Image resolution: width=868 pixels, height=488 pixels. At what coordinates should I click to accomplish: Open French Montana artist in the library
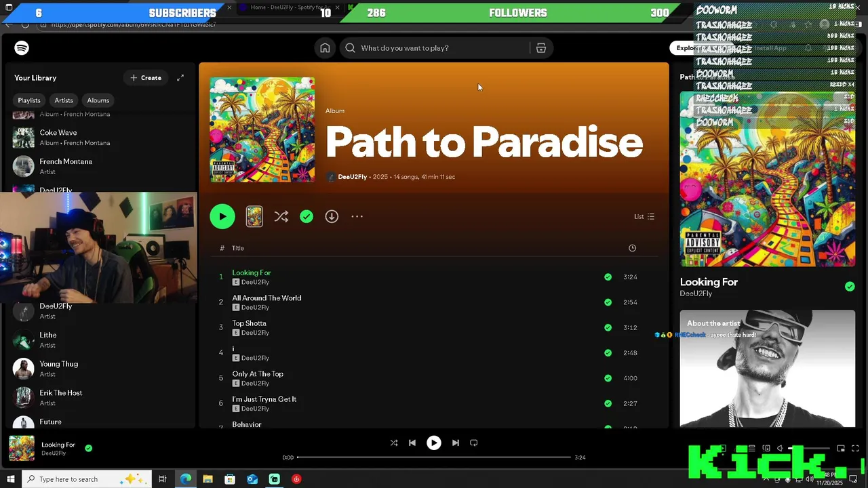[x=102, y=166]
